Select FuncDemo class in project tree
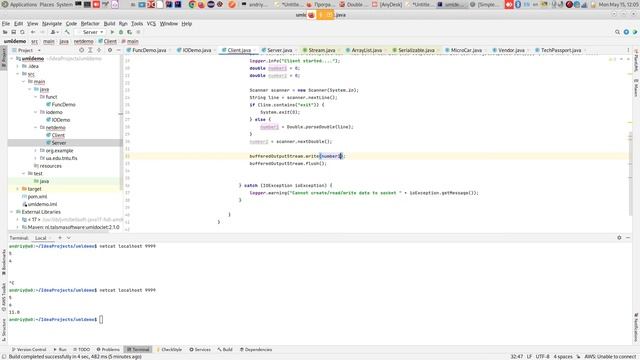Screen dimensions: 640x360 pyautogui.click(x=61, y=104)
